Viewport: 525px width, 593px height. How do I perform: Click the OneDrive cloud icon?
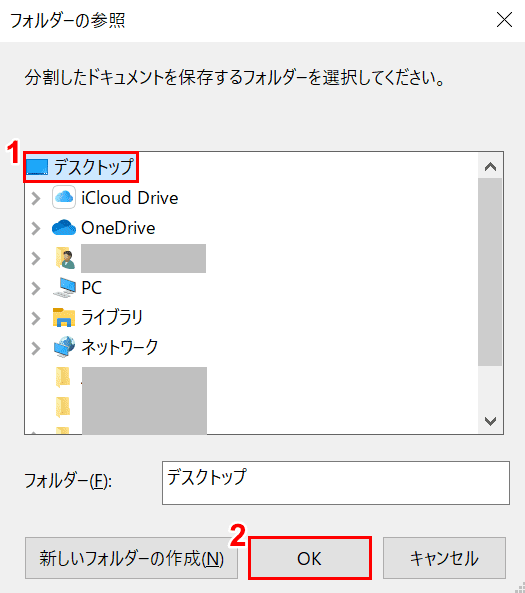[x=64, y=228]
